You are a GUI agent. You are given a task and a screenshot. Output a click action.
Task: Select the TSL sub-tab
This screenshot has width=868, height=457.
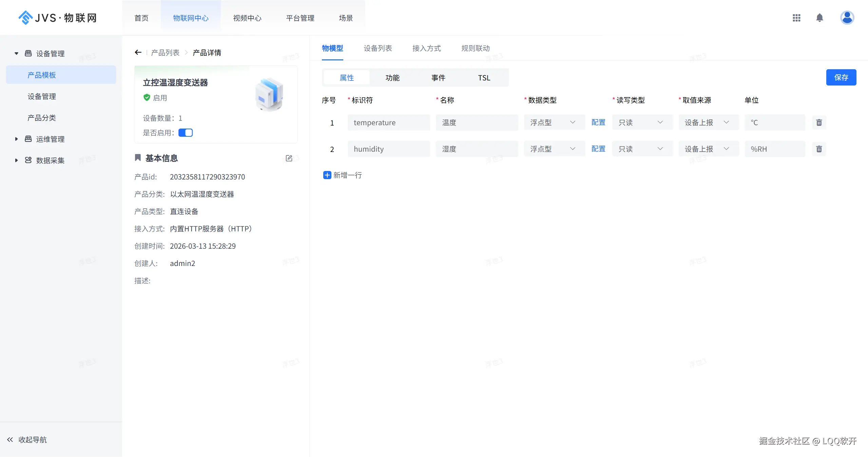pyautogui.click(x=484, y=78)
